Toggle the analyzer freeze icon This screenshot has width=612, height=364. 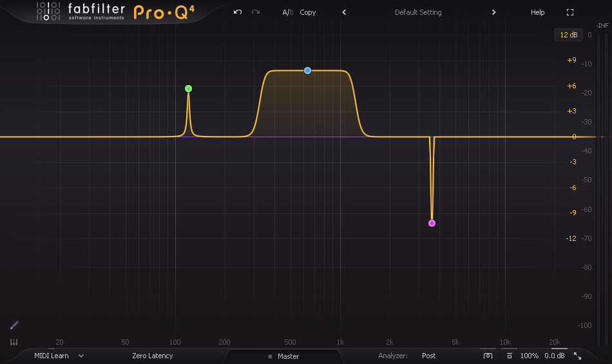(x=510, y=356)
